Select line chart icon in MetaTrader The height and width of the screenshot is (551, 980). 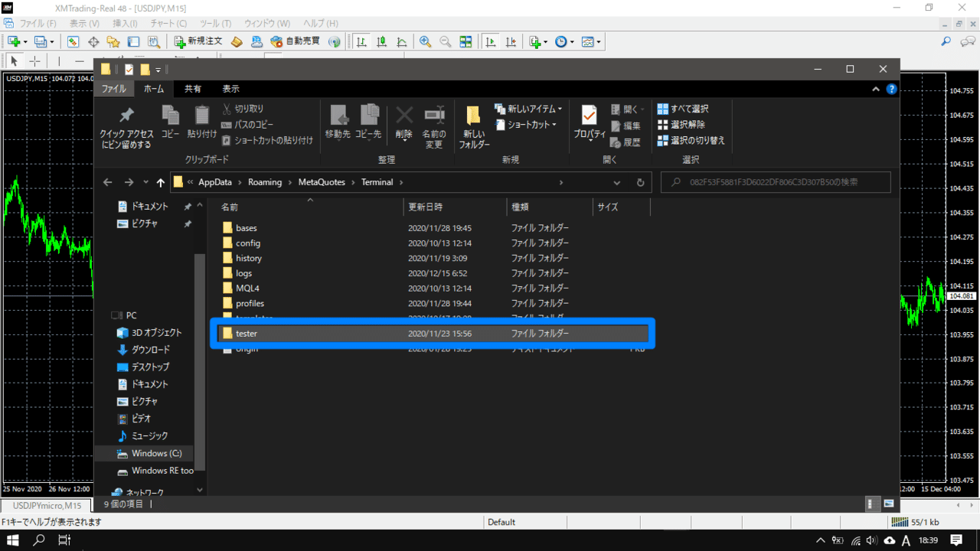tap(400, 41)
